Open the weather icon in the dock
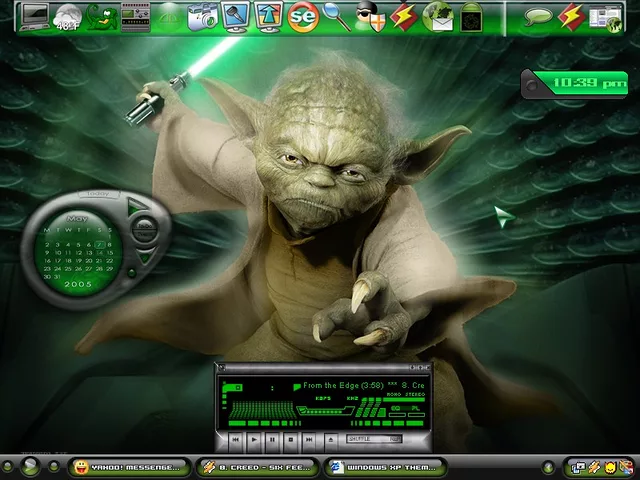This screenshot has width=640, height=480. pos(68,16)
